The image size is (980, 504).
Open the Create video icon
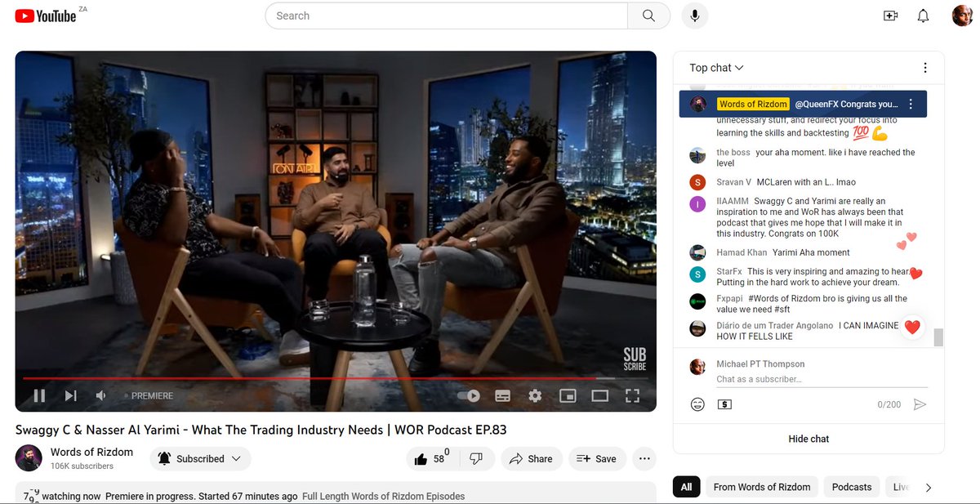pos(890,16)
